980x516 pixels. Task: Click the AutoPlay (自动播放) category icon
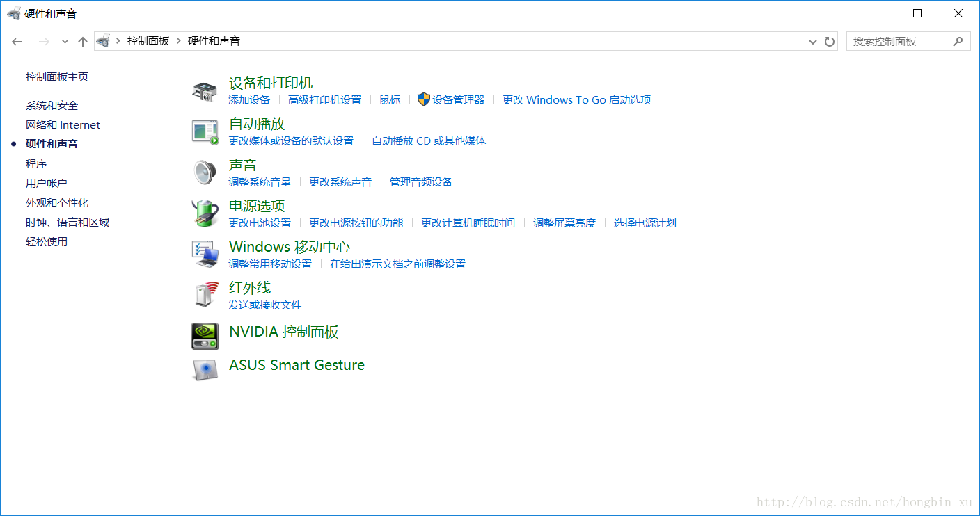pos(205,132)
